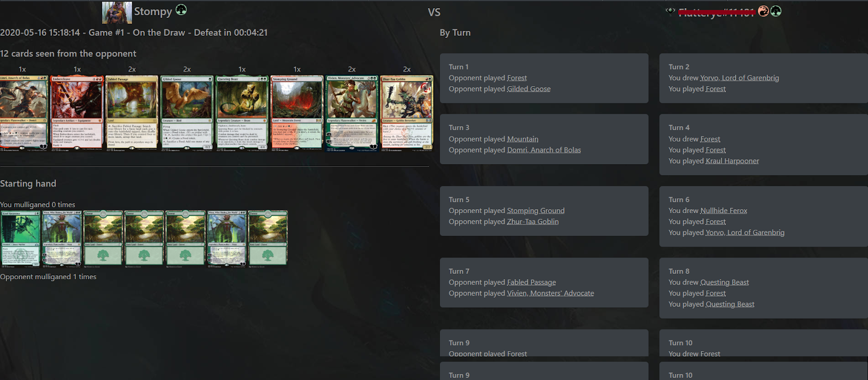This screenshot has height=380, width=868.
Task: Follow the Kraul Harpooner link in Turn 4
Action: [x=732, y=161]
